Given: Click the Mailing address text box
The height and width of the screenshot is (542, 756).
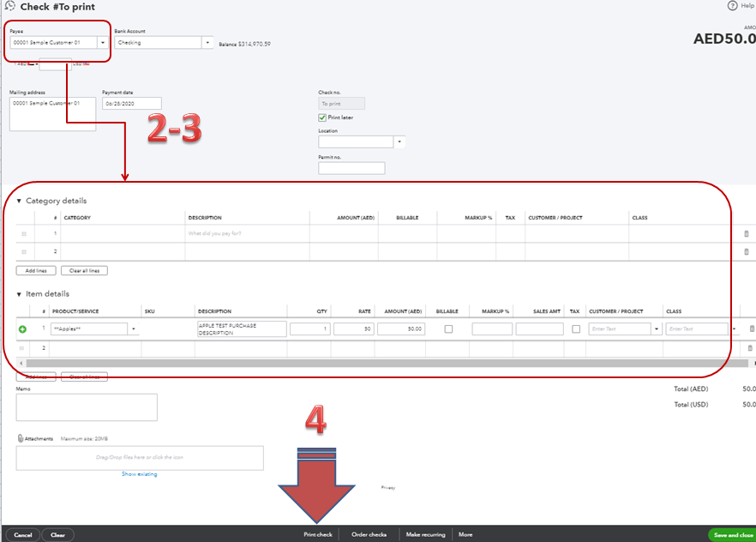Looking at the screenshot, I should [52, 114].
